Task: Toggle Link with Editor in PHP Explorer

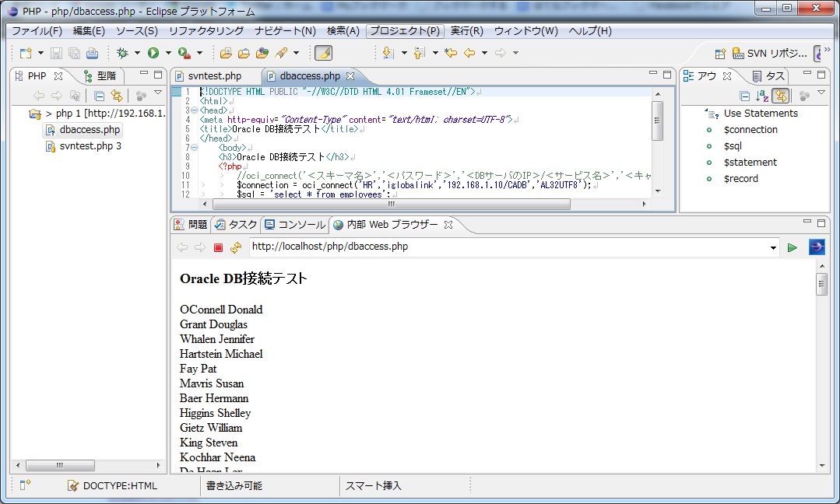Action: [x=116, y=96]
